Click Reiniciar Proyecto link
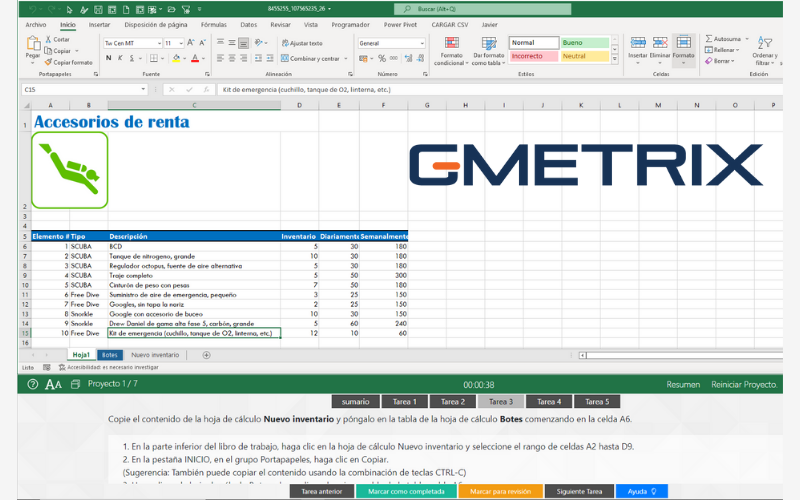Image resolution: width=800 pixels, height=500 pixels. coord(744,385)
